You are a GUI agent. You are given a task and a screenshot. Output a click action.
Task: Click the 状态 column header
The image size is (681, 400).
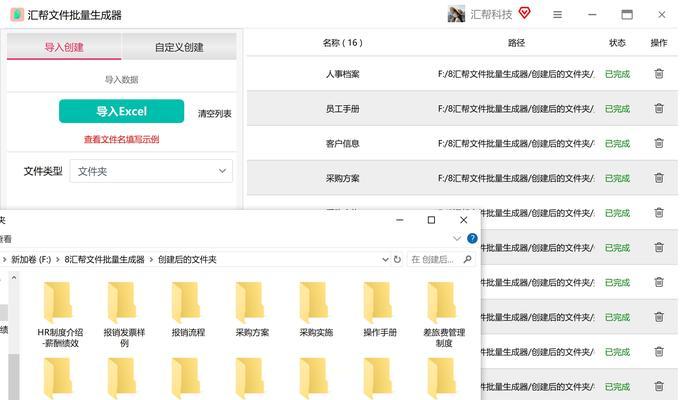[x=617, y=43]
